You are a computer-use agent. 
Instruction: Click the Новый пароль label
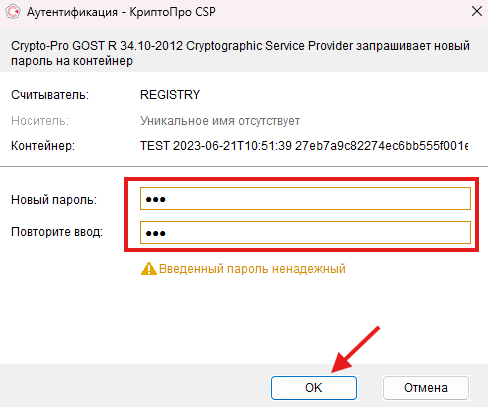tap(54, 200)
